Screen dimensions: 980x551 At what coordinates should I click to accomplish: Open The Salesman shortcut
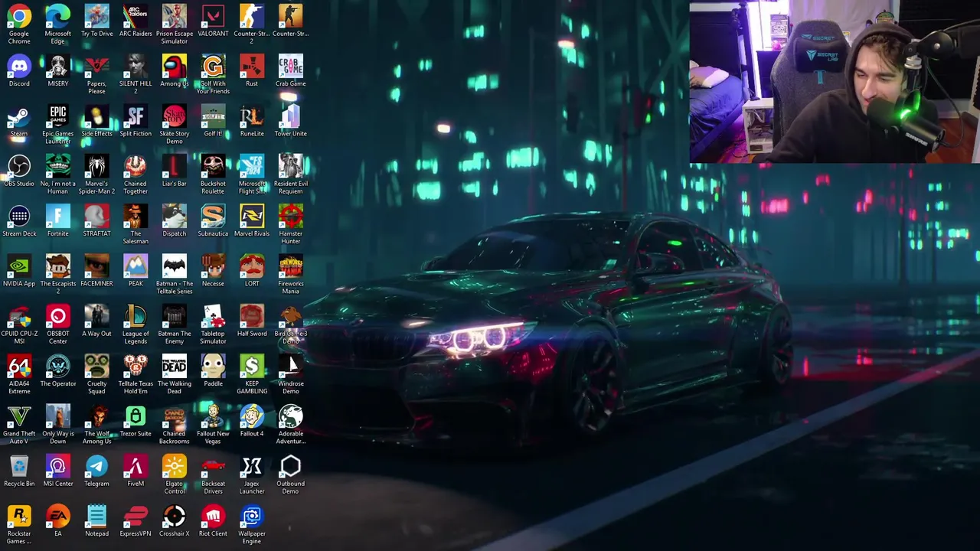click(136, 217)
